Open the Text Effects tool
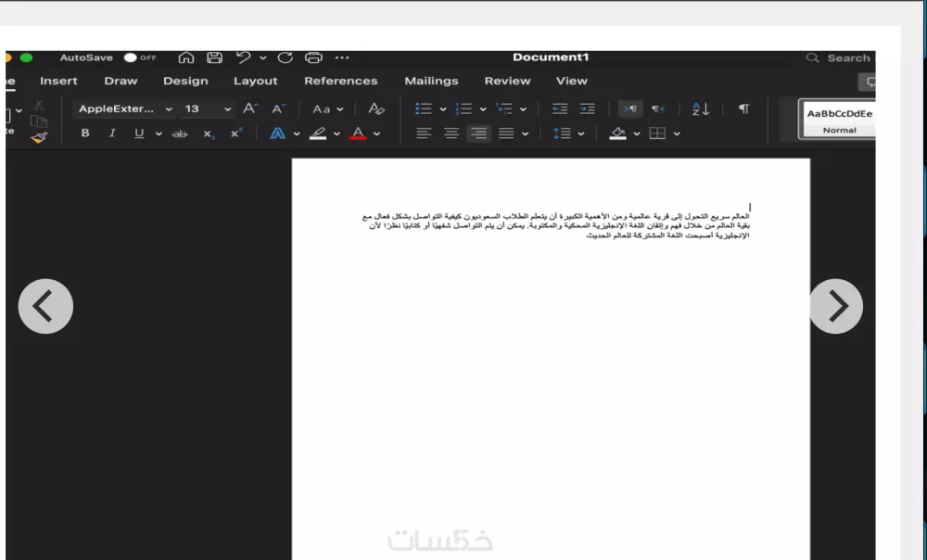This screenshot has height=560, width=927. [279, 133]
